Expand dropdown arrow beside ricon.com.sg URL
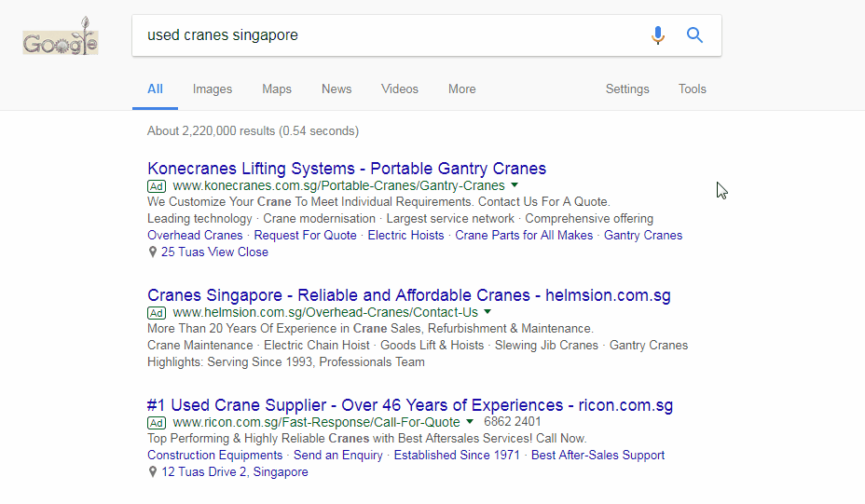Screen dimensions: 865x504 470,422
